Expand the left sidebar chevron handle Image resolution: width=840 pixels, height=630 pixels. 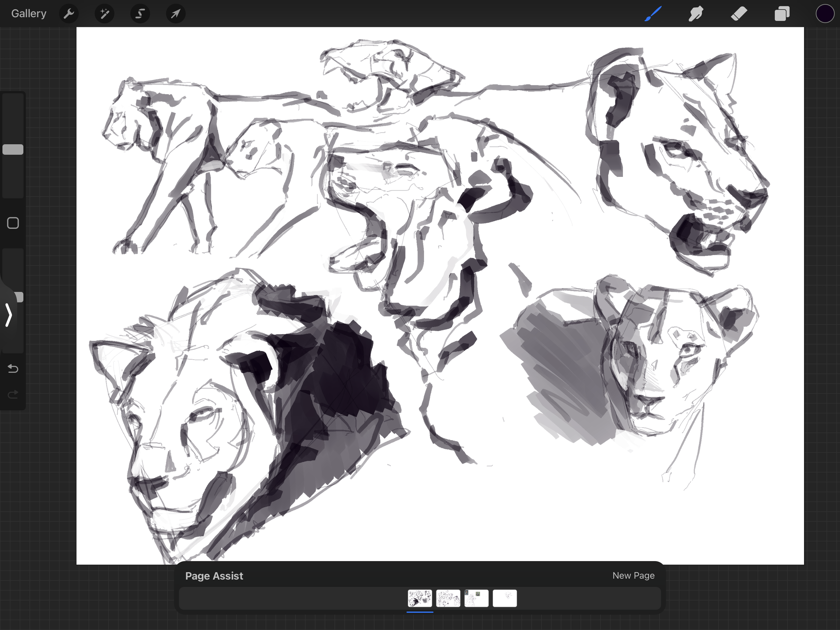(x=8, y=315)
